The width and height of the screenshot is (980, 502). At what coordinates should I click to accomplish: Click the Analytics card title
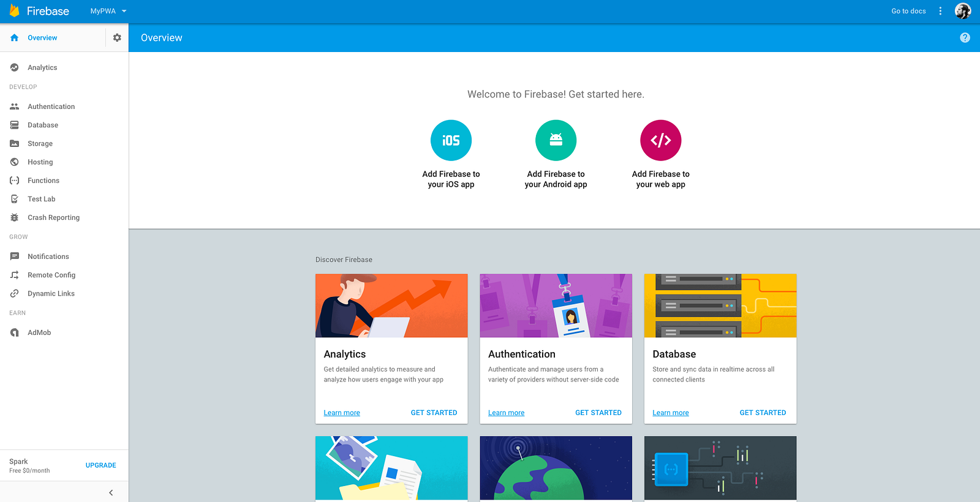click(345, 354)
